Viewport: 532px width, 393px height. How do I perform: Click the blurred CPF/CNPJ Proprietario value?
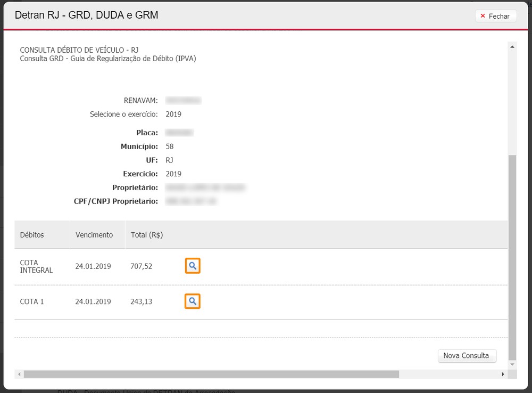pos(190,201)
